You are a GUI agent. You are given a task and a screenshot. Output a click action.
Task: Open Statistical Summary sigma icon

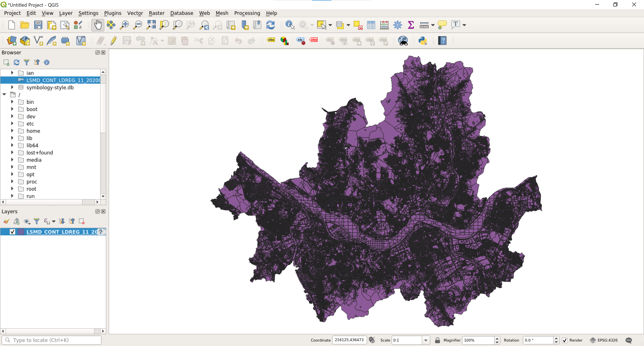411,25
